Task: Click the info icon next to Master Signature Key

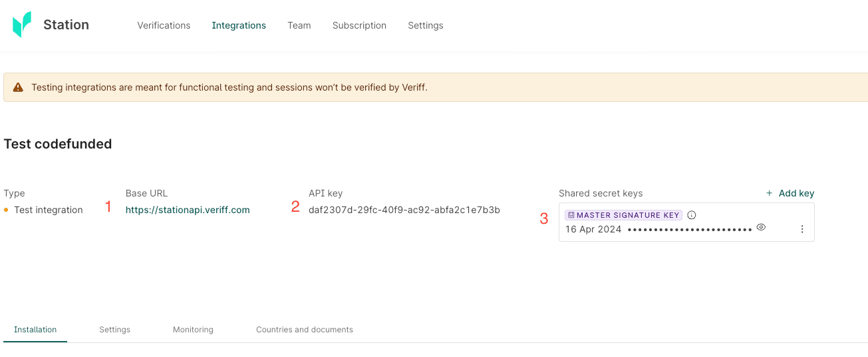Action: 691,215
